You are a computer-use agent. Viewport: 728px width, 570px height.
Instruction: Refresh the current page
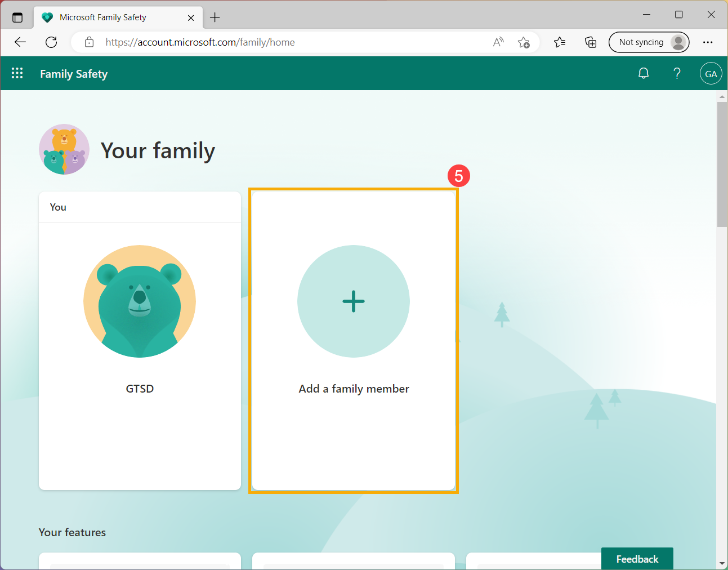(x=51, y=42)
